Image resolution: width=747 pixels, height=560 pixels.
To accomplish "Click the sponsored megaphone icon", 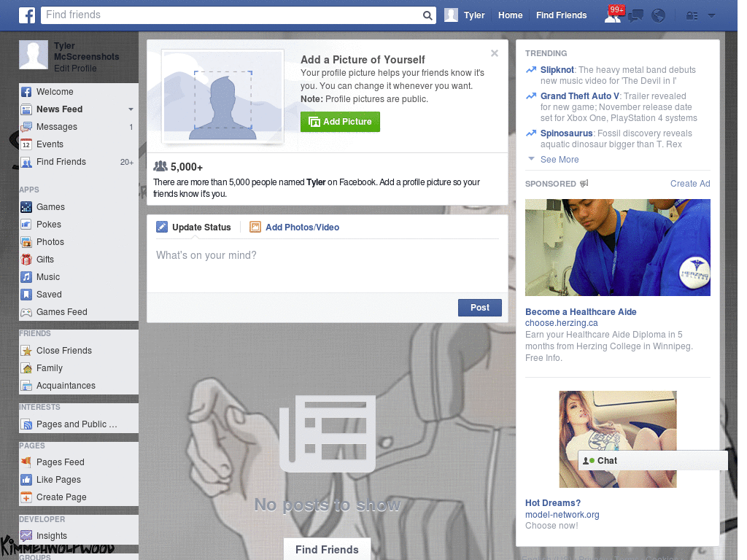I will (584, 184).
